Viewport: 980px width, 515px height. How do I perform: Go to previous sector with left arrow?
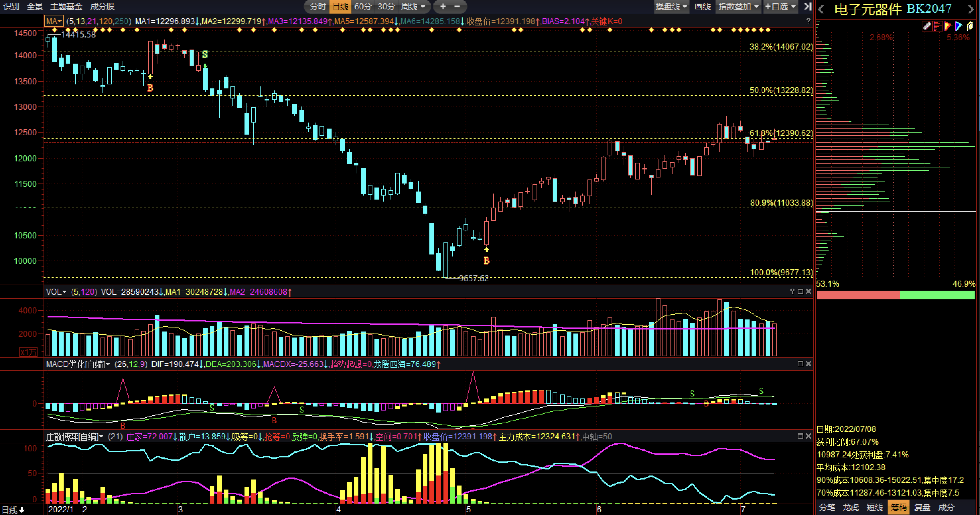(821, 9)
